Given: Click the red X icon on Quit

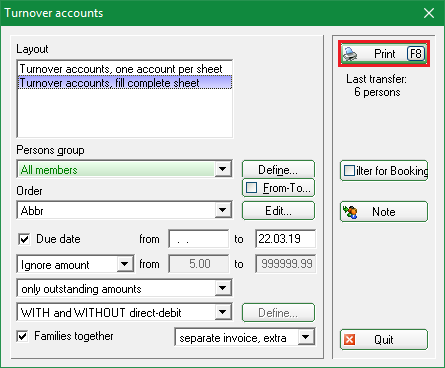Looking at the screenshot, I should tap(350, 340).
